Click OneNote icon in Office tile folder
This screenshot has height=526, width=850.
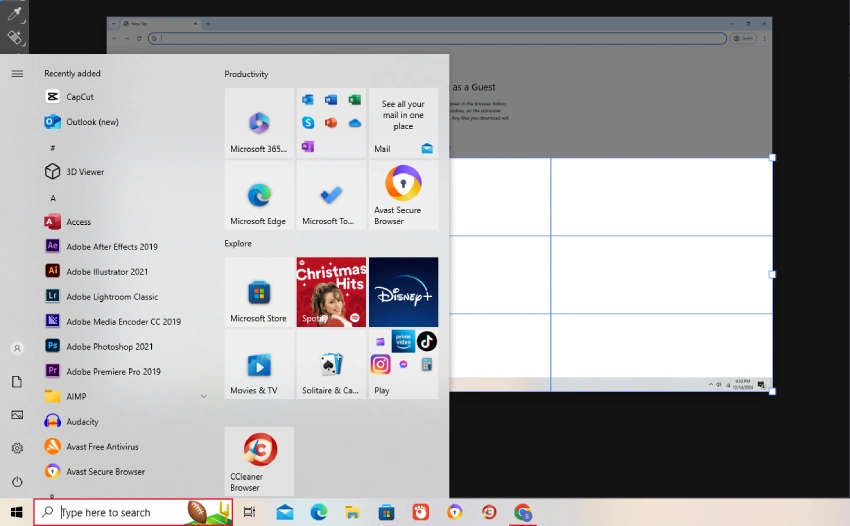[x=308, y=146]
